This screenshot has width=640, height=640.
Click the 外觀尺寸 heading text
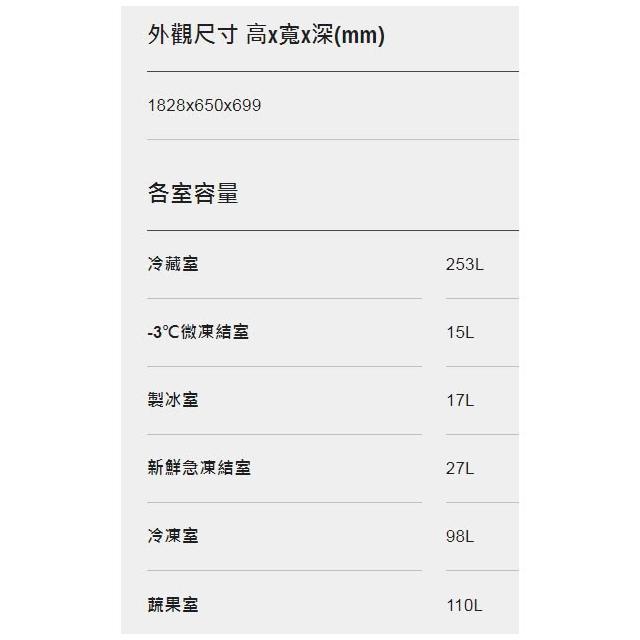[192, 36]
